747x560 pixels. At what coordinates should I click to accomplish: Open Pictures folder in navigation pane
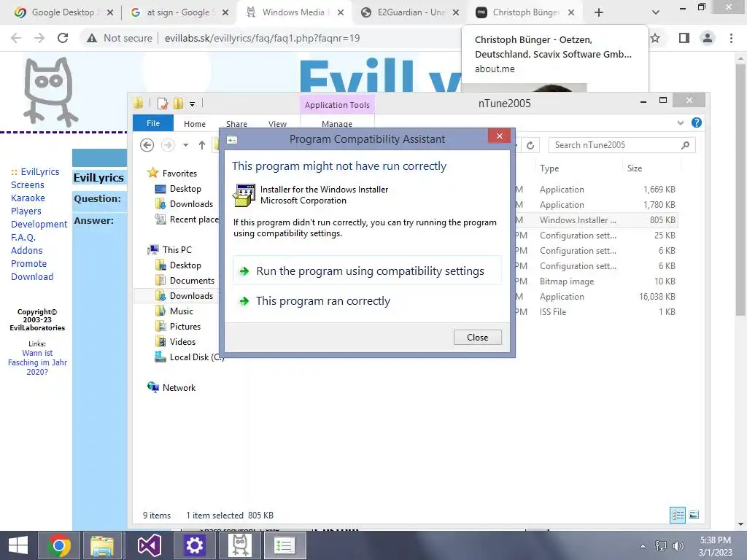(178, 326)
